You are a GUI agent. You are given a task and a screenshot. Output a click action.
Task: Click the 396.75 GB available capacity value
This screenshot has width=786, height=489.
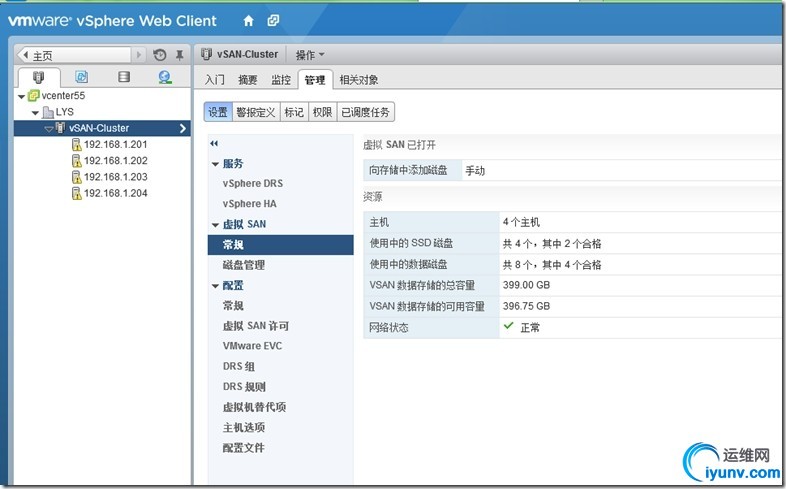526,306
